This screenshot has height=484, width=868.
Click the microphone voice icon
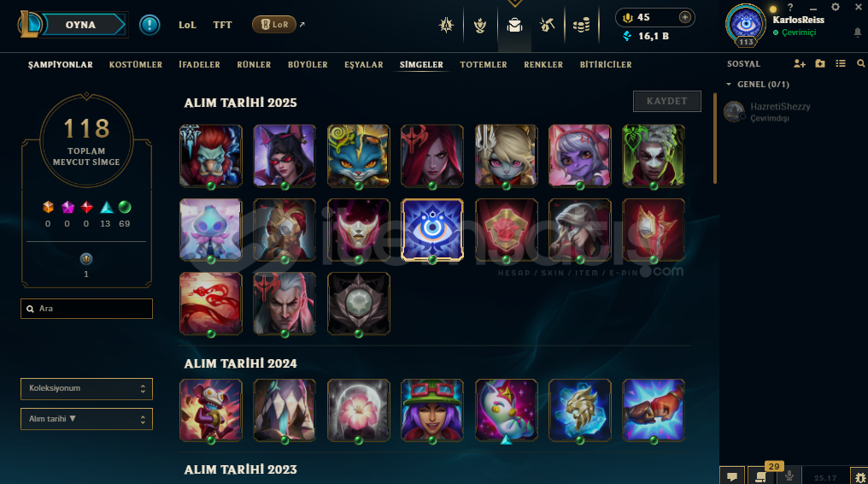tap(789, 475)
